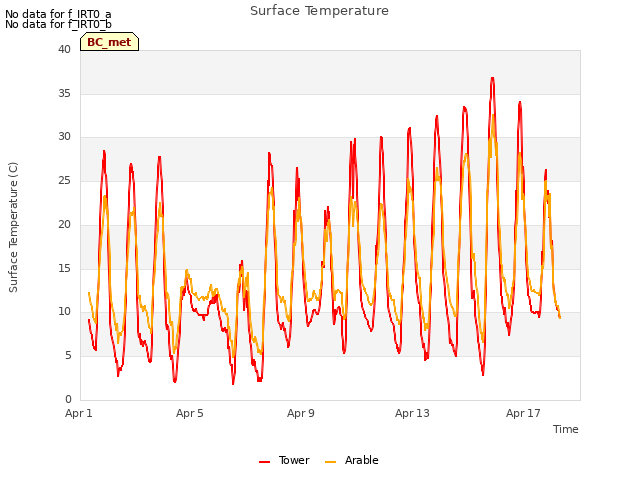The width and height of the screenshot is (640, 480).
Task: Click the 0 y-axis tick label
Action: 68,399
